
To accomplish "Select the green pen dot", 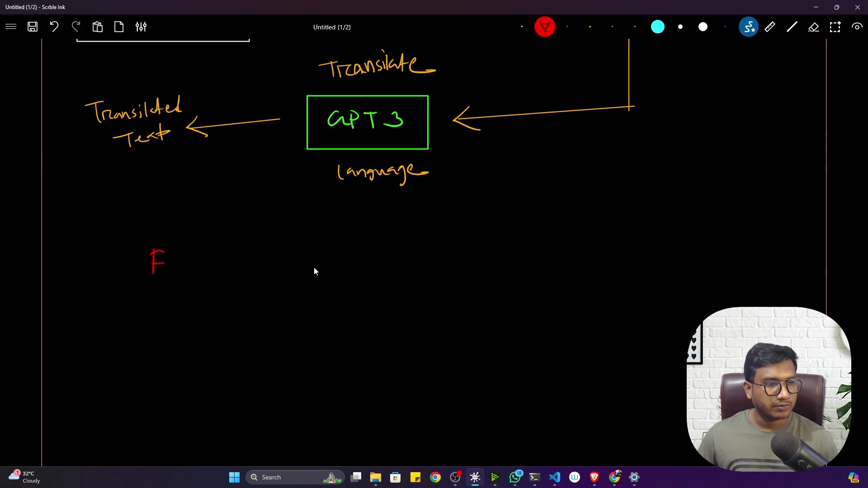I will (590, 27).
